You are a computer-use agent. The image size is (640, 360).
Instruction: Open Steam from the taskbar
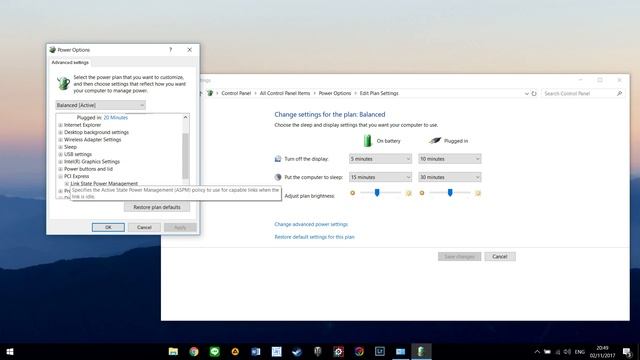click(297, 351)
